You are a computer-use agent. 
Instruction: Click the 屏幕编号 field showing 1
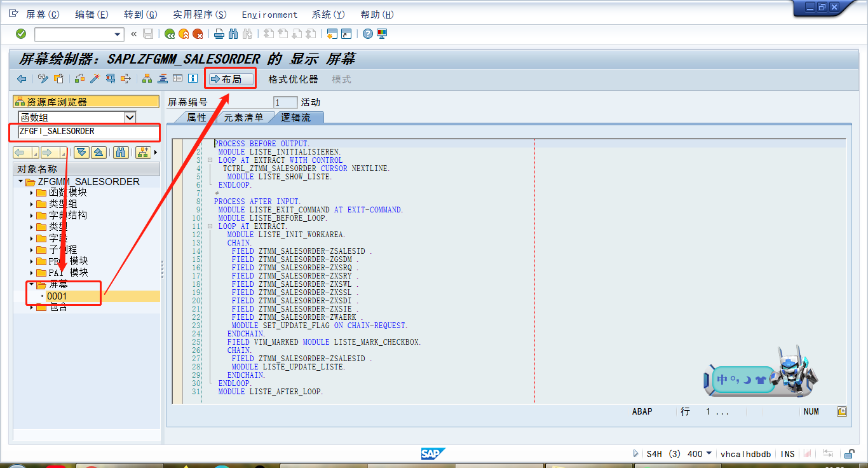[x=285, y=102]
